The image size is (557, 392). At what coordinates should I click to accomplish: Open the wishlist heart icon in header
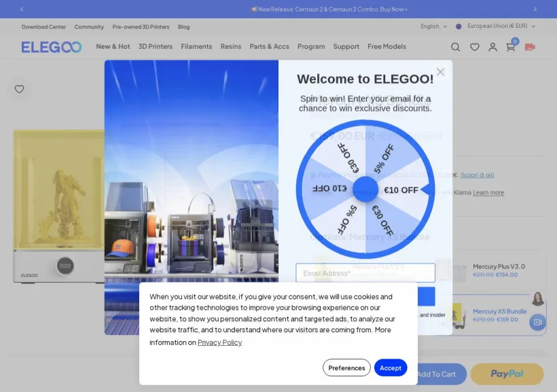point(475,47)
